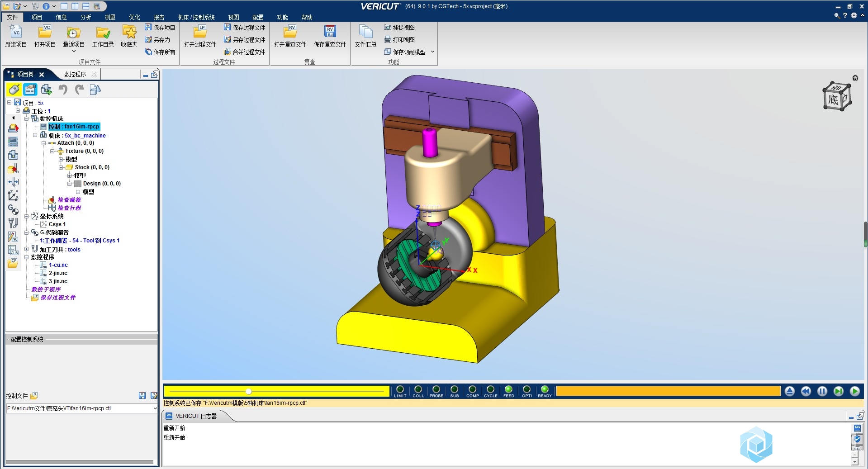Open the 机床/控制系统 ribbon tab
Screen dimensions: 868x469
(196, 17)
